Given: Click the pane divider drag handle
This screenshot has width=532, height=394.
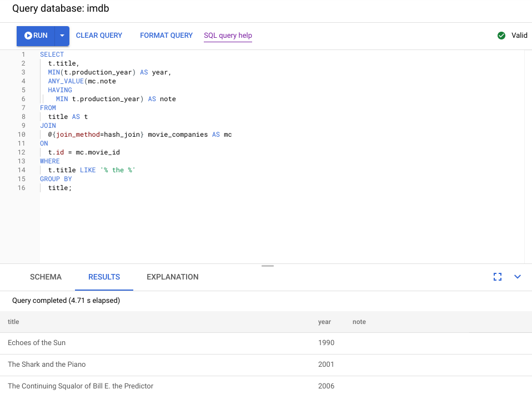Looking at the screenshot, I should point(267,266).
